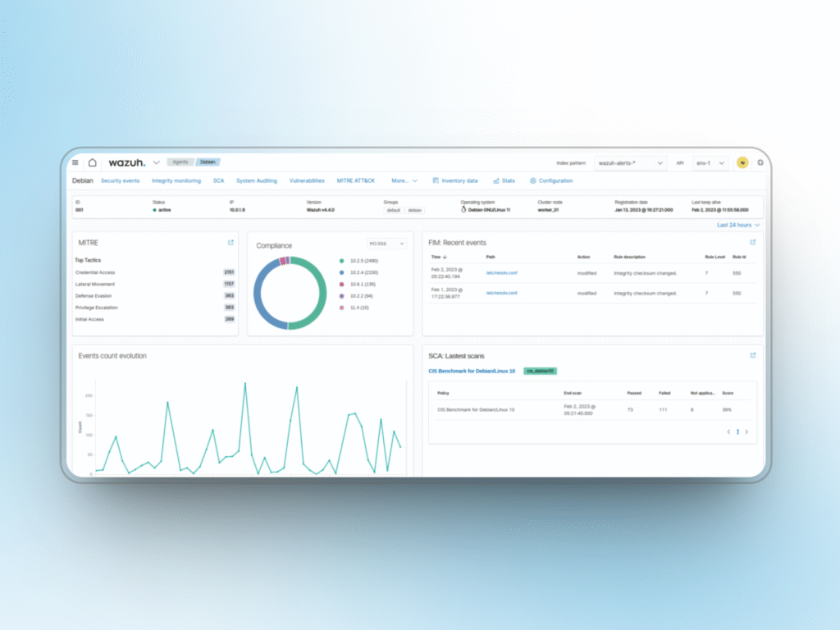
Task: Open the MITRE ATT&CK tab
Action: [x=356, y=180]
